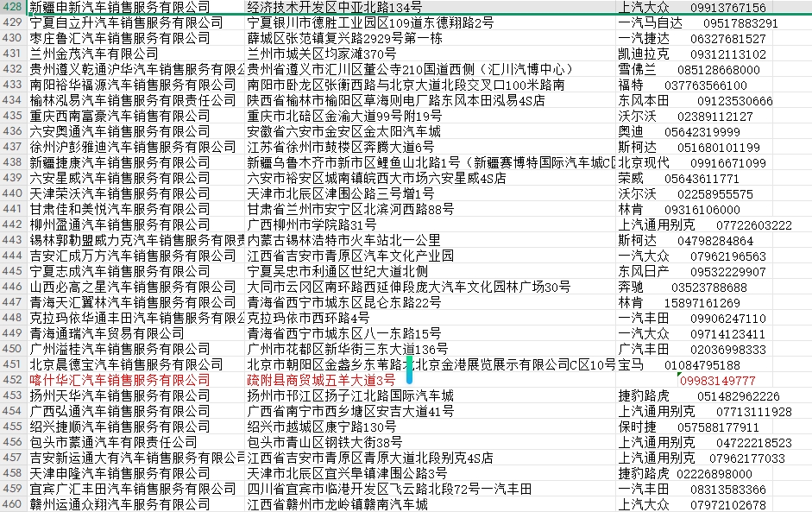
Task: Select cell 斯柯达 04798284864
Action: pyautogui.click(x=686, y=240)
